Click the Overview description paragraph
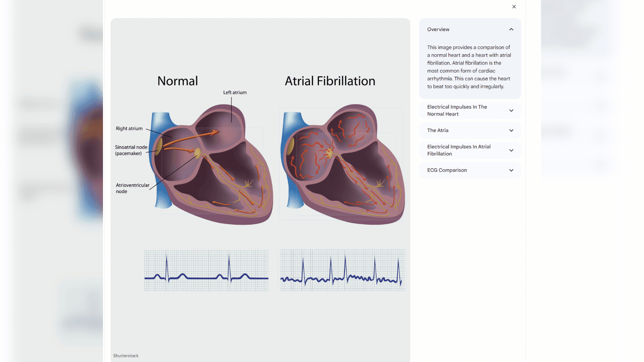This screenshot has width=644, height=362. click(469, 67)
